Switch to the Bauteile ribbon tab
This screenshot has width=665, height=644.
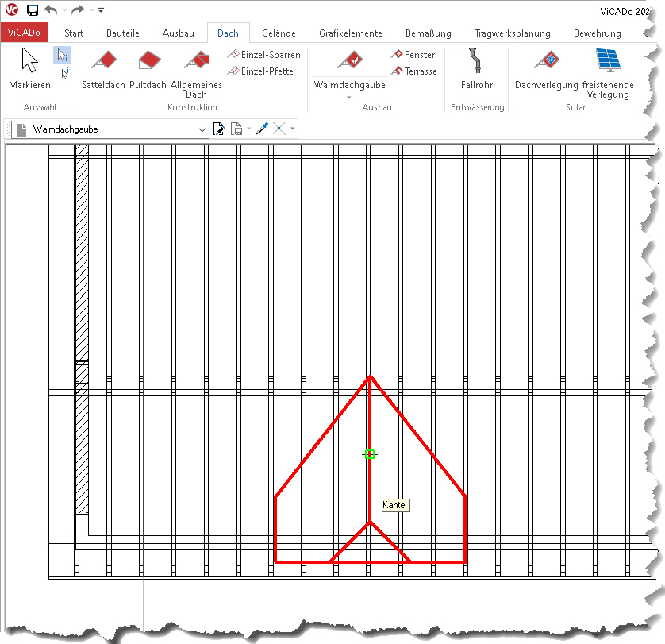(122, 33)
